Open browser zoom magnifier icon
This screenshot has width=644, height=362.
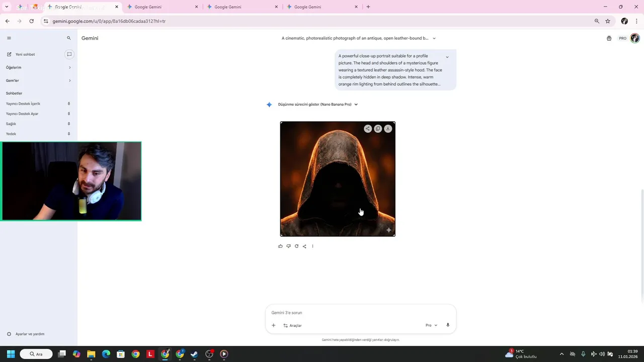point(597,21)
